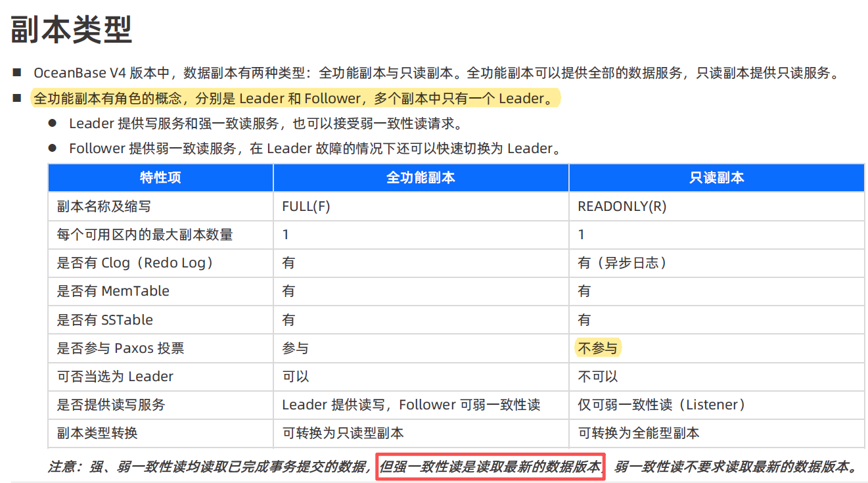Click the 副本类型 page title
Screen dimensions: 868x483
(72, 30)
